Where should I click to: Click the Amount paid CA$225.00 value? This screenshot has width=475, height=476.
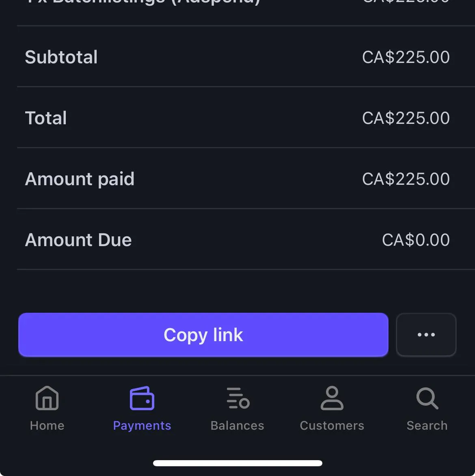click(406, 179)
